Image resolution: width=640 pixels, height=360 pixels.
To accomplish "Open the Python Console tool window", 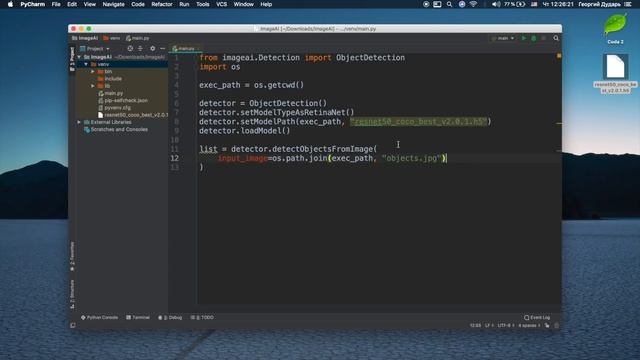I will [99, 317].
